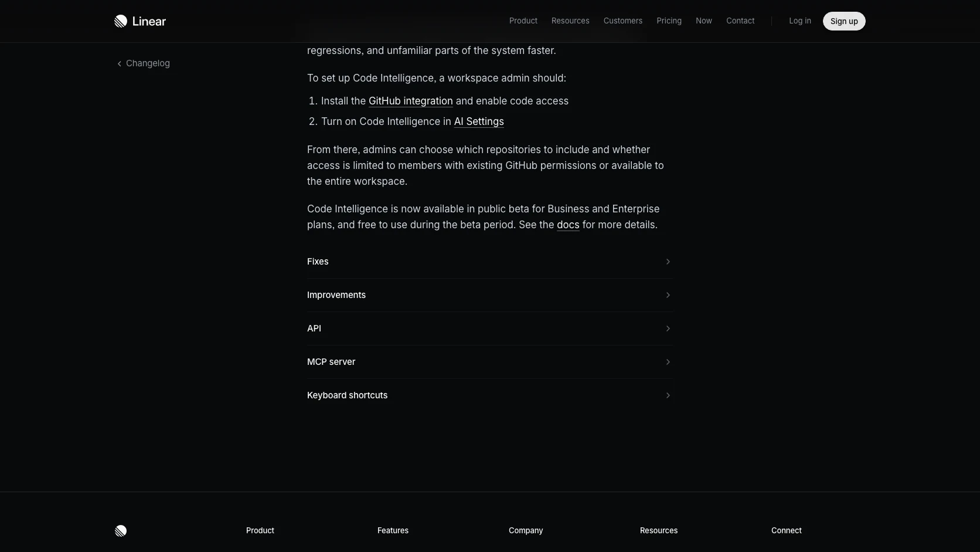The width and height of the screenshot is (980, 552).
Task: Expand the Improvements section
Action: pos(489,295)
